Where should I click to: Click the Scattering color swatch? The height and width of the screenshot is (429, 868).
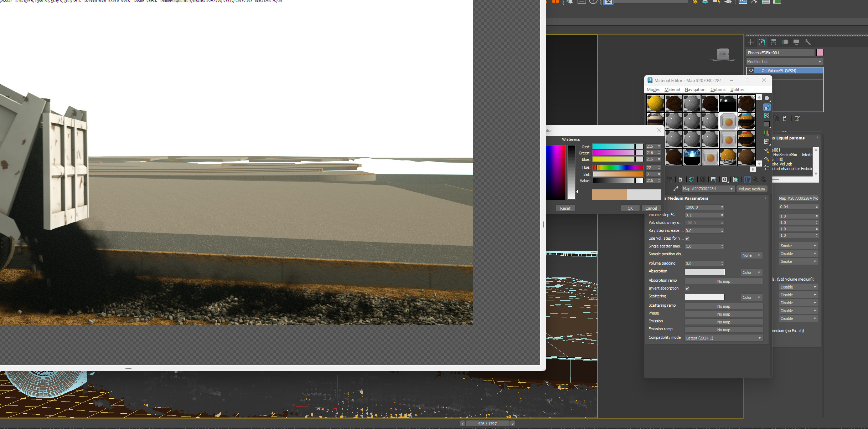(x=704, y=297)
